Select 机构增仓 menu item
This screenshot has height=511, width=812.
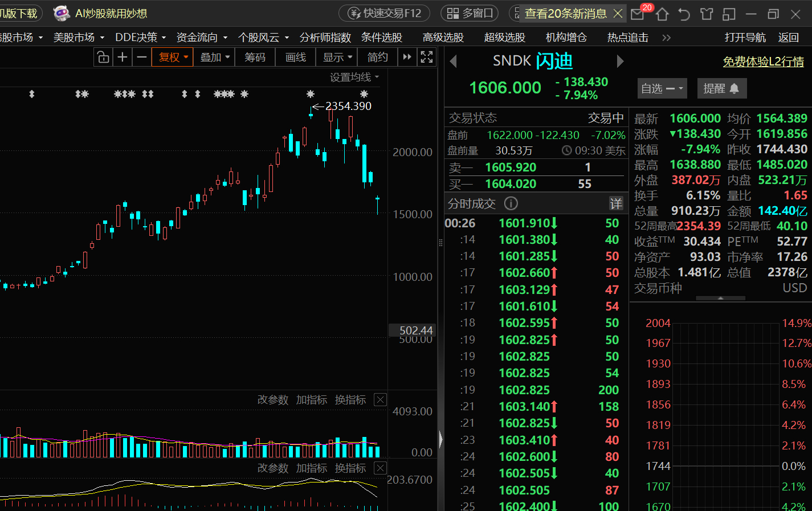point(566,38)
